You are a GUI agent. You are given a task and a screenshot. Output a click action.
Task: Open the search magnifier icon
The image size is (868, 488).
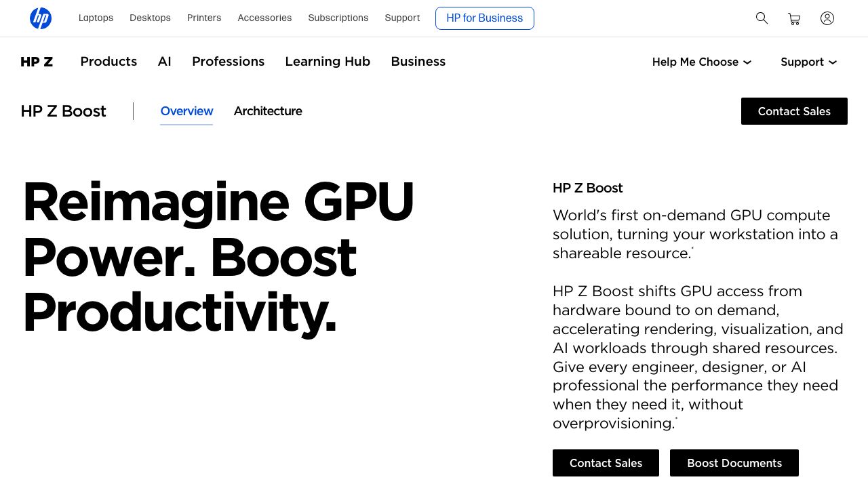[762, 18]
